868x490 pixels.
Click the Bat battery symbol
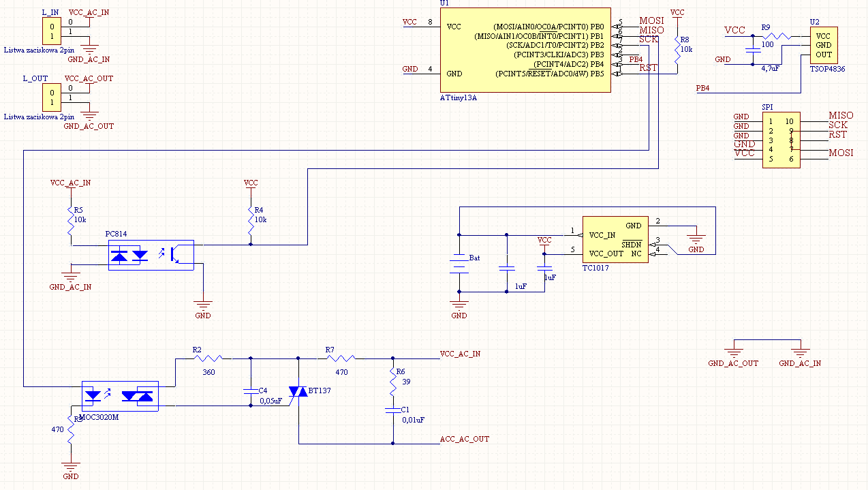[459, 265]
